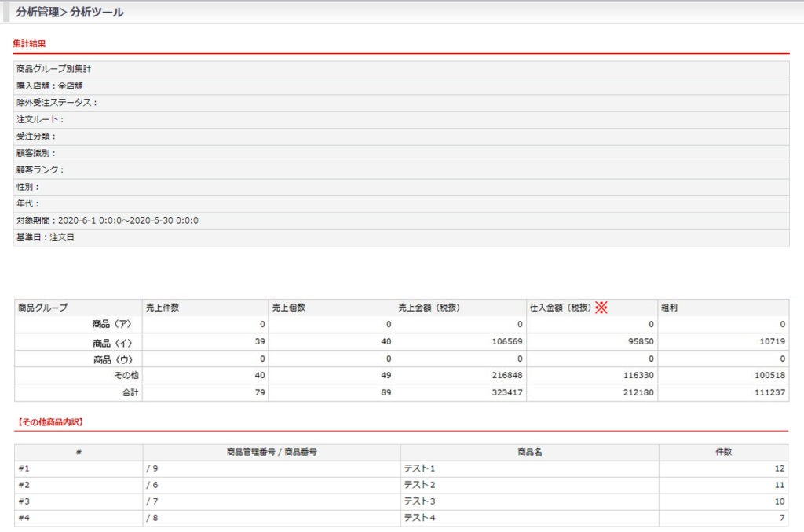Click the #1 row number
Viewport: 804px width, 532px height.
click(24, 468)
